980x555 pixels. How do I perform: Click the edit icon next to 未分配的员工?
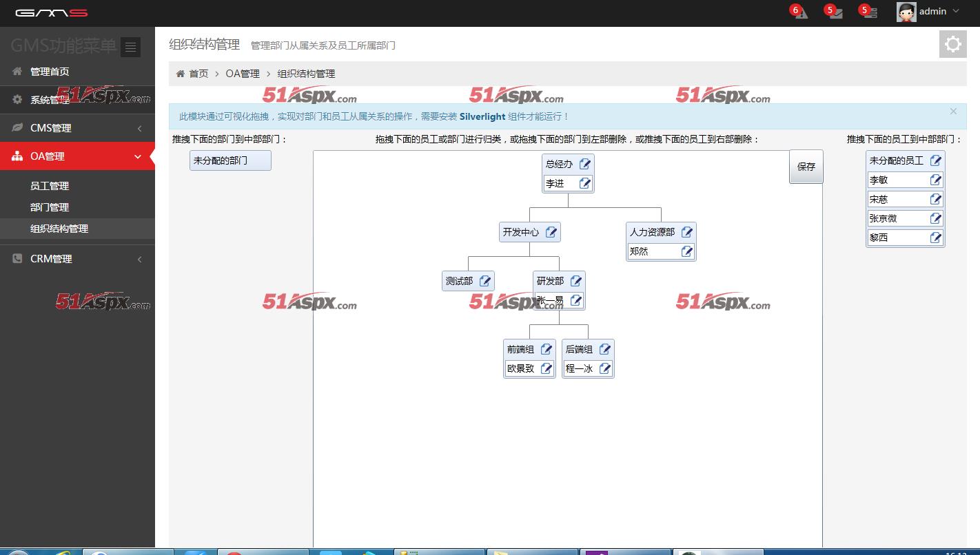point(936,160)
